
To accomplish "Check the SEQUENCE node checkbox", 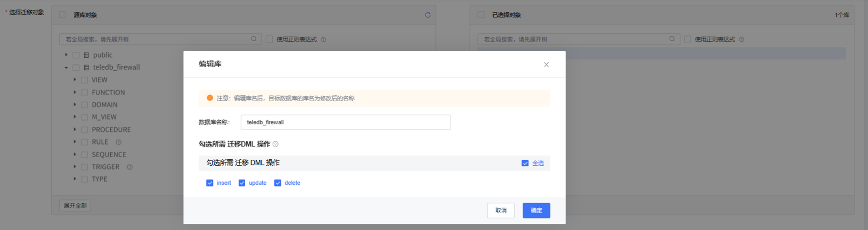I will tap(85, 155).
